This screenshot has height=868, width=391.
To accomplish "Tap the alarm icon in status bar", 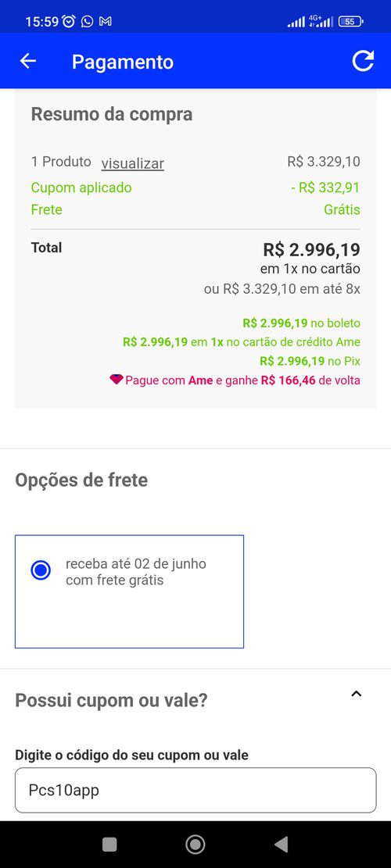I will click(69, 22).
